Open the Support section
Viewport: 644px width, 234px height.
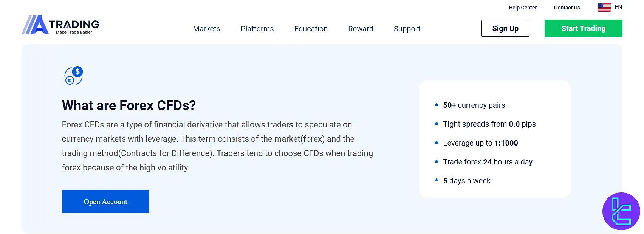(x=407, y=29)
